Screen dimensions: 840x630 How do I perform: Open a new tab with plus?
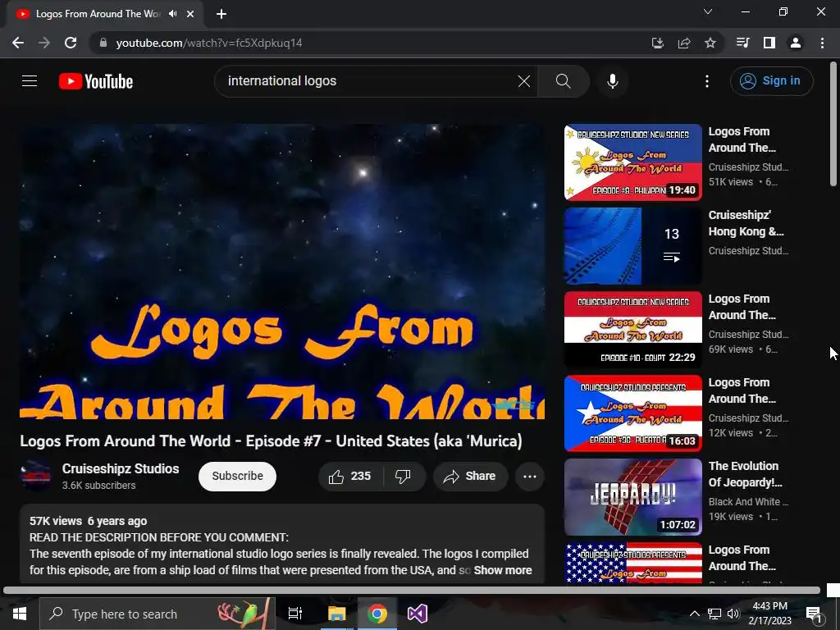tap(221, 14)
